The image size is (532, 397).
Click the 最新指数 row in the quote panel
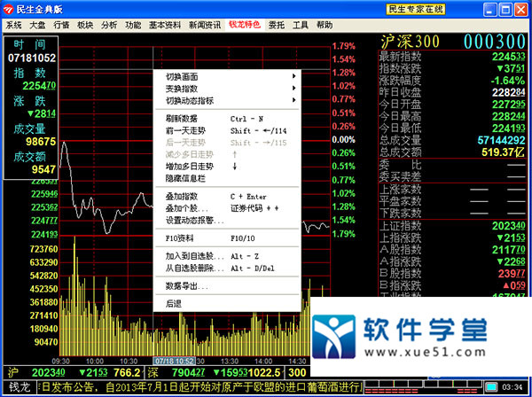click(x=452, y=57)
